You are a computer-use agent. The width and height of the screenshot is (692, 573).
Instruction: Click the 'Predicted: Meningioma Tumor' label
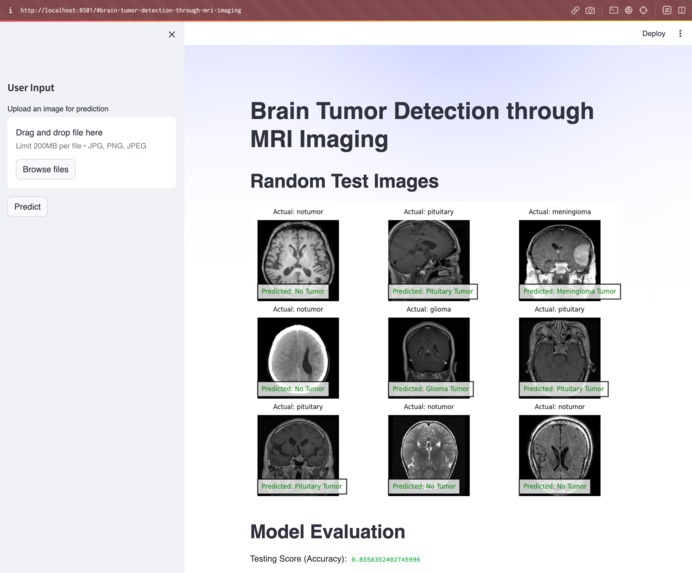[569, 291]
